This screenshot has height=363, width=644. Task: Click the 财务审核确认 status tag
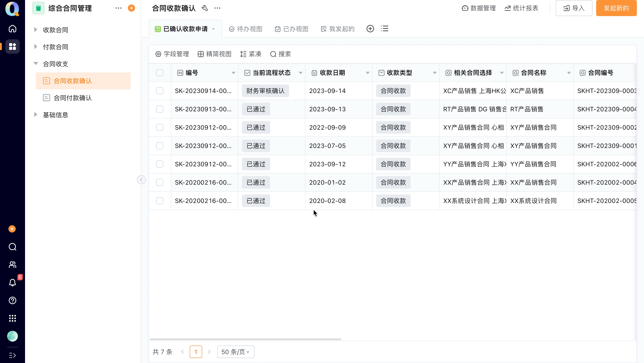click(x=265, y=91)
